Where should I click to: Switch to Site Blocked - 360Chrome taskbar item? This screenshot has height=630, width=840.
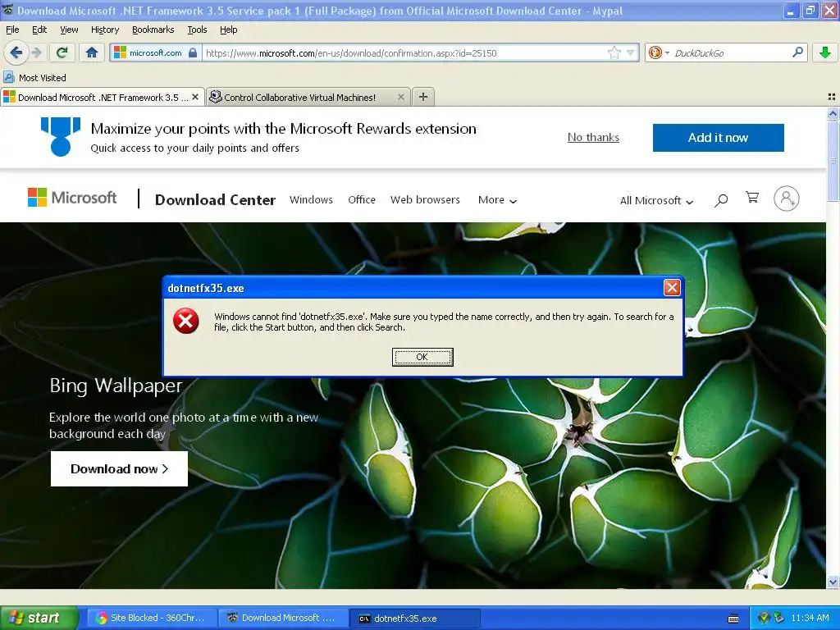click(151, 618)
